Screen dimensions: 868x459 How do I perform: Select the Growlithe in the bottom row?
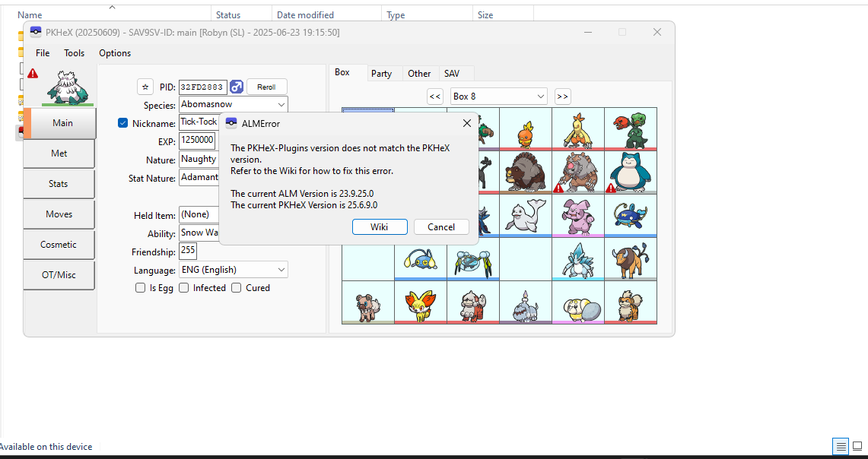click(630, 302)
